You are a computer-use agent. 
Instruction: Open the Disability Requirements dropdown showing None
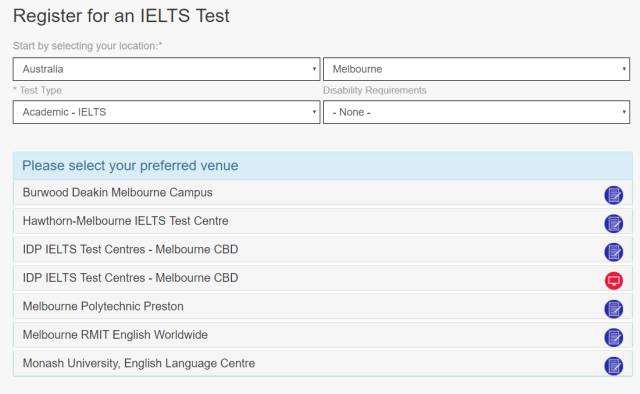click(x=476, y=112)
